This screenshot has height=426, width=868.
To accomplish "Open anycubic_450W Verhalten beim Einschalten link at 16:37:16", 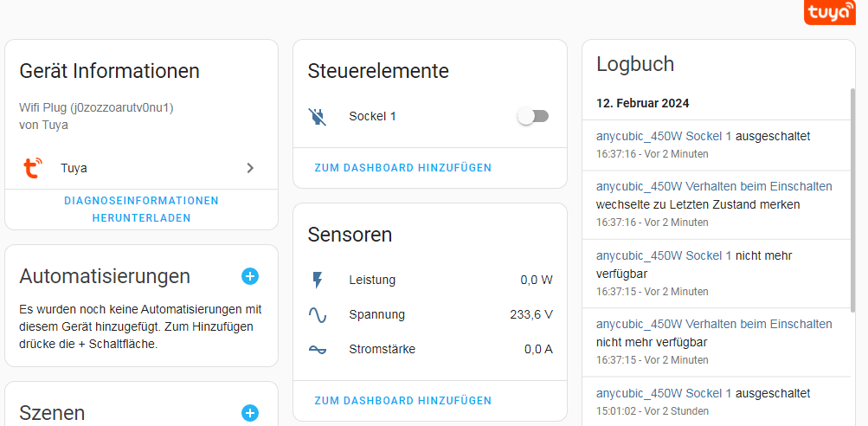I will (x=714, y=185).
